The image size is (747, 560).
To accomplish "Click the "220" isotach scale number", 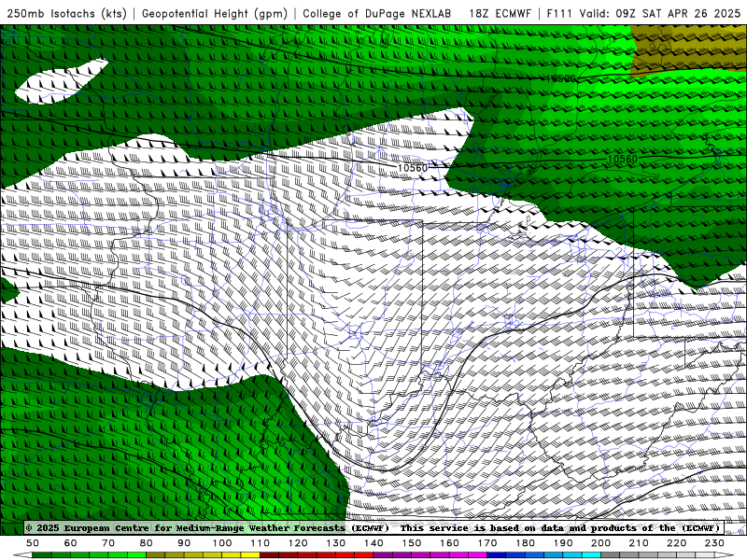I will 676,543.
